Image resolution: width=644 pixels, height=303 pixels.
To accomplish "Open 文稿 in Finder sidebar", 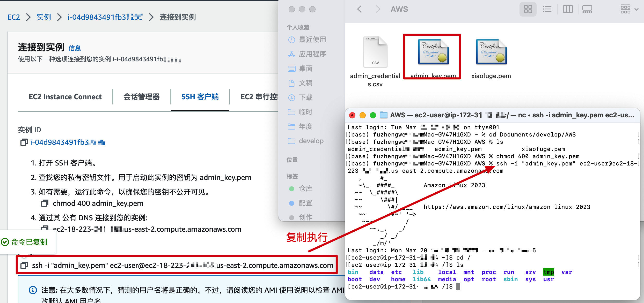I will click(300, 83).
